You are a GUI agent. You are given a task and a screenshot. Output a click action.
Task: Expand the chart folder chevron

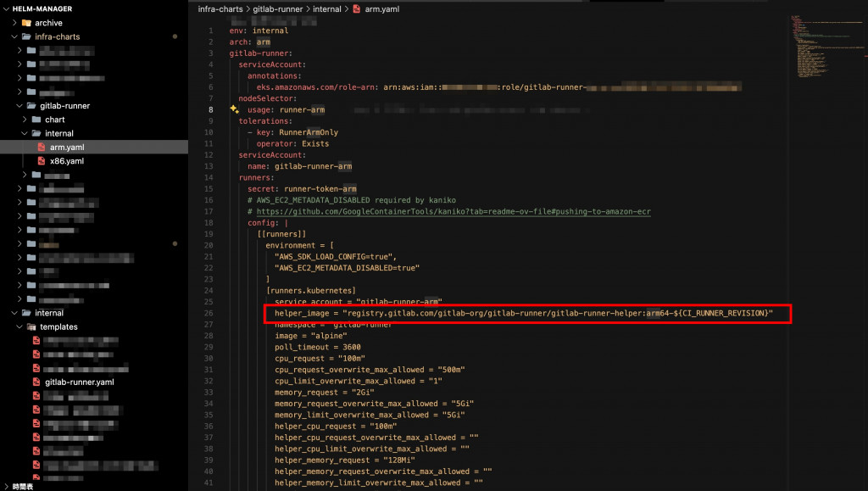[x=25, y=120]
